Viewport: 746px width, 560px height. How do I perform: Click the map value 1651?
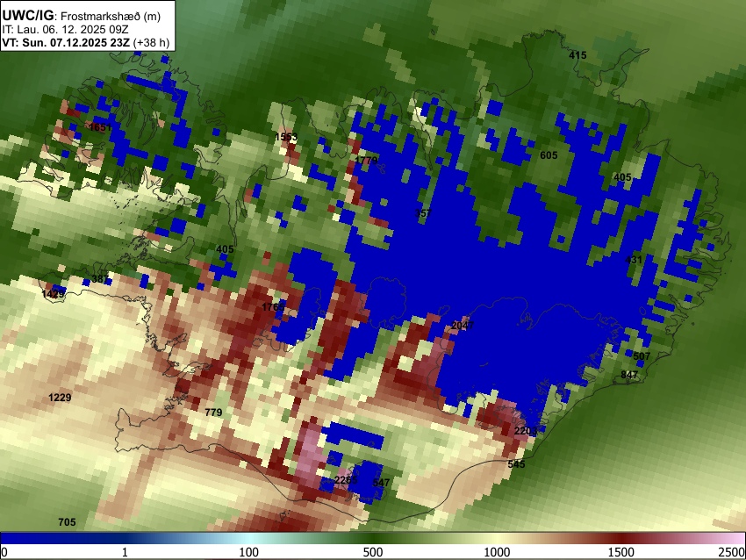tap(100, 127)
